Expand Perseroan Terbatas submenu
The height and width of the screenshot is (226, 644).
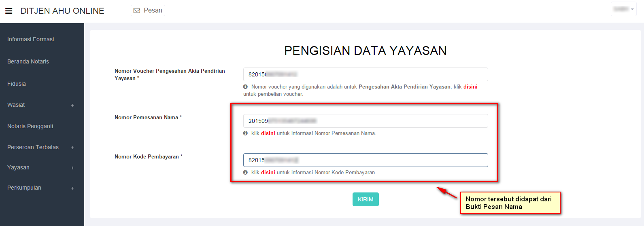73,148
